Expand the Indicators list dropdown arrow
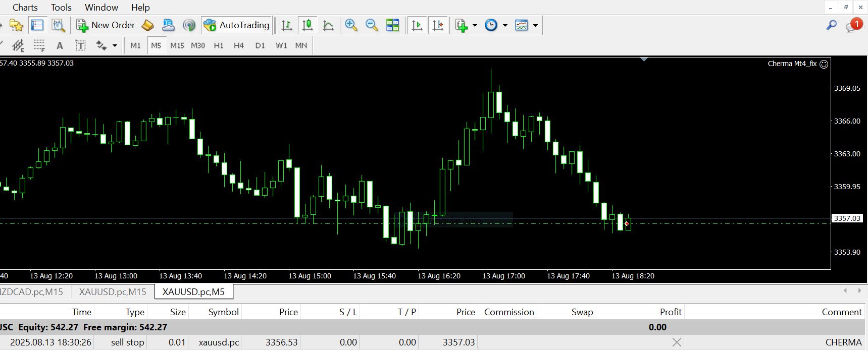 coord(475,25)
